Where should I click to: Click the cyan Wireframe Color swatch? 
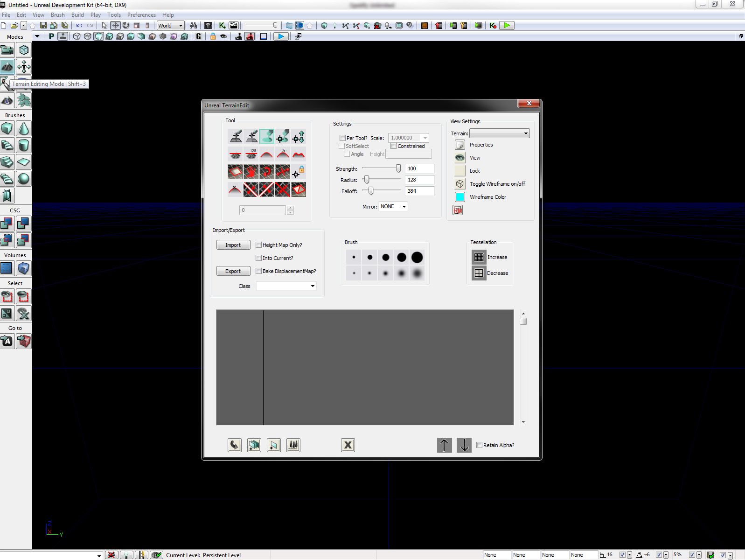click(460, 197)
